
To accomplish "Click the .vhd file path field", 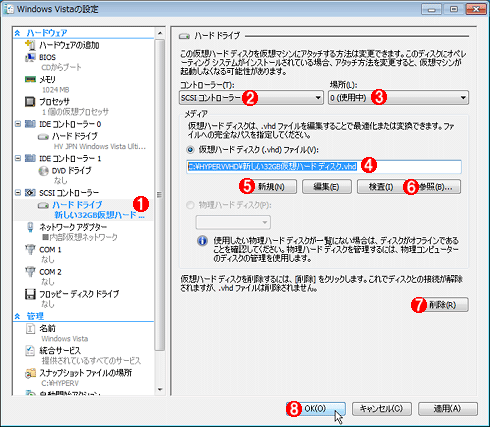I will 324,167.
